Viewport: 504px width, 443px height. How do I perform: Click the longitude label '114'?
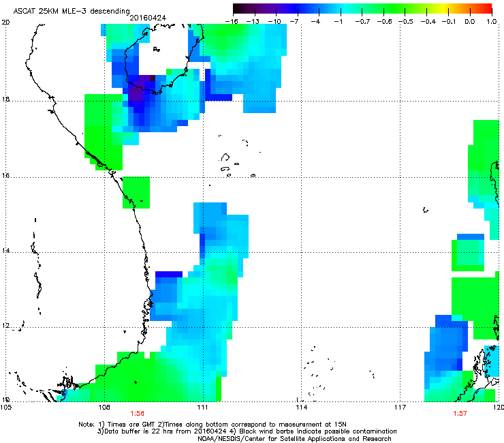[x=302, y=408]
